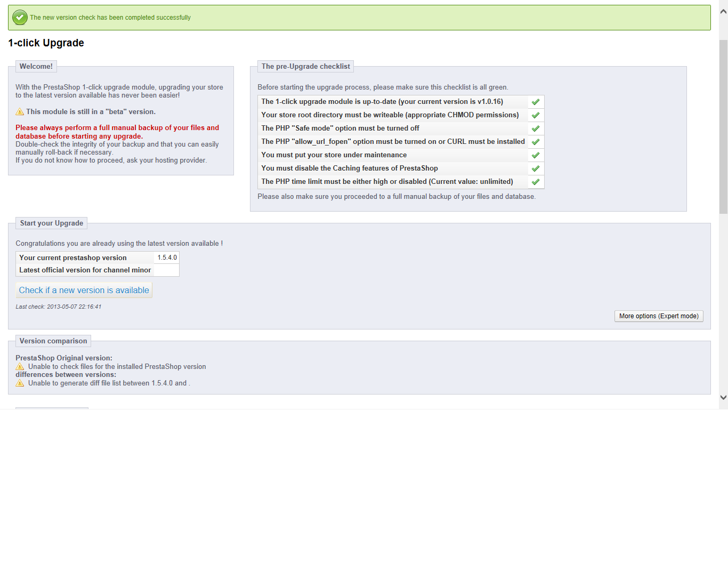Click checkmark for PHP Safe mode turned off
This screenshot has width=728, height=587.
[536, 128]
